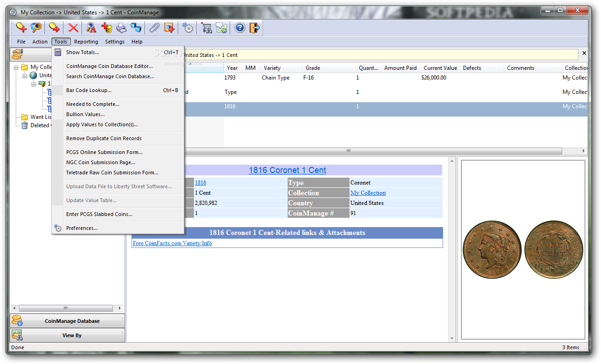This screenshot has width=601, height=364.
Task: Open the File menu
Action: [x=21, y=42]
